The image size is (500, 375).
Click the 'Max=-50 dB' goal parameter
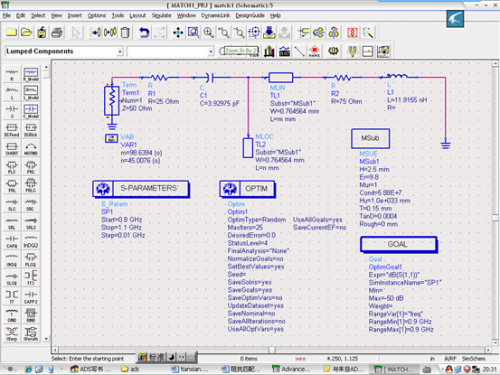coord(386,298)
